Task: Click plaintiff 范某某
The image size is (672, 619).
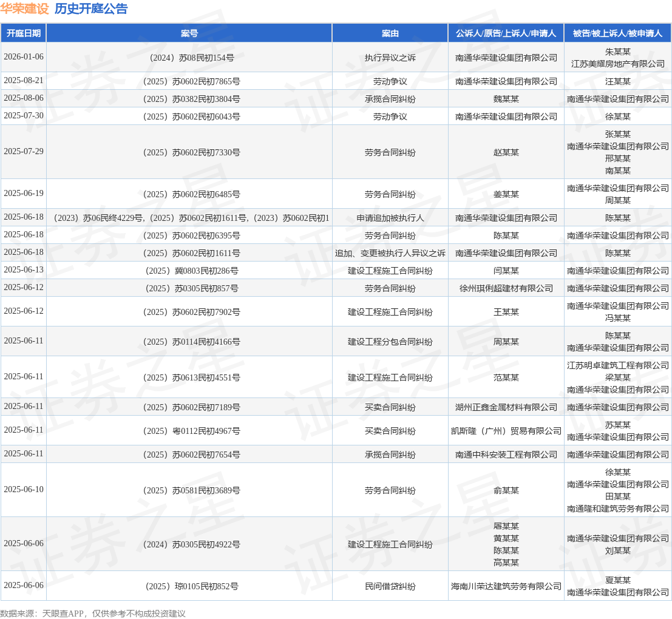Action: (x=506, y=378)
